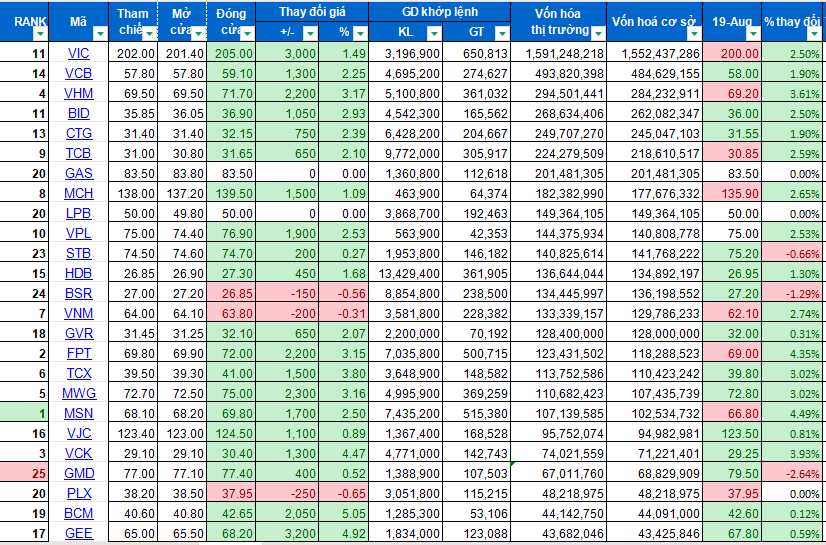This screenshot has width=826, height=545.
Task: Open the Đóng cửa filter dropdown
Action: [247, 34]
